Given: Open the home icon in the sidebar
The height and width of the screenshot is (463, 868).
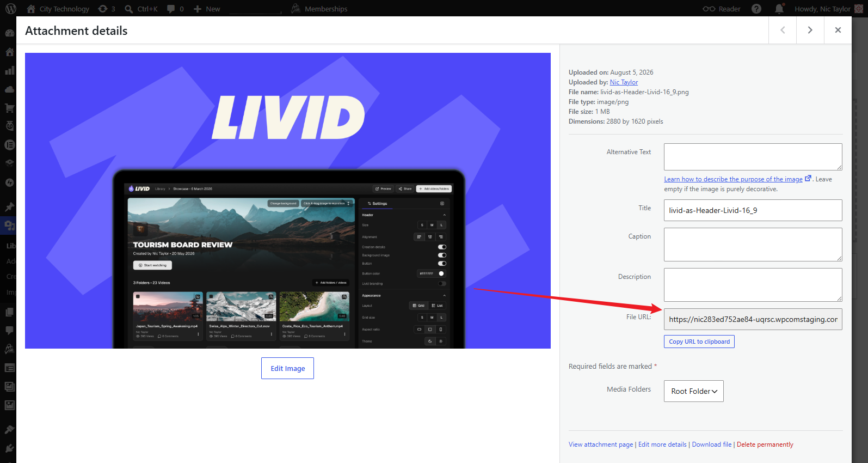Looking at the screenshot, I should [x=9, y=52].
